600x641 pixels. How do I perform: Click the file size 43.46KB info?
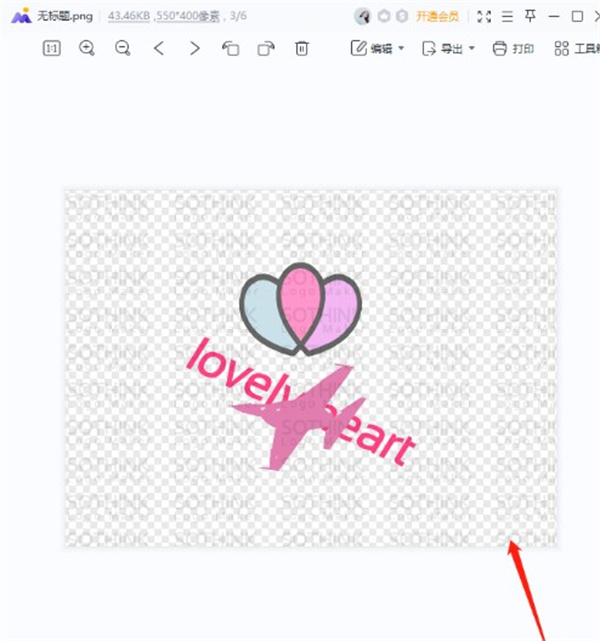coord(129,16)
